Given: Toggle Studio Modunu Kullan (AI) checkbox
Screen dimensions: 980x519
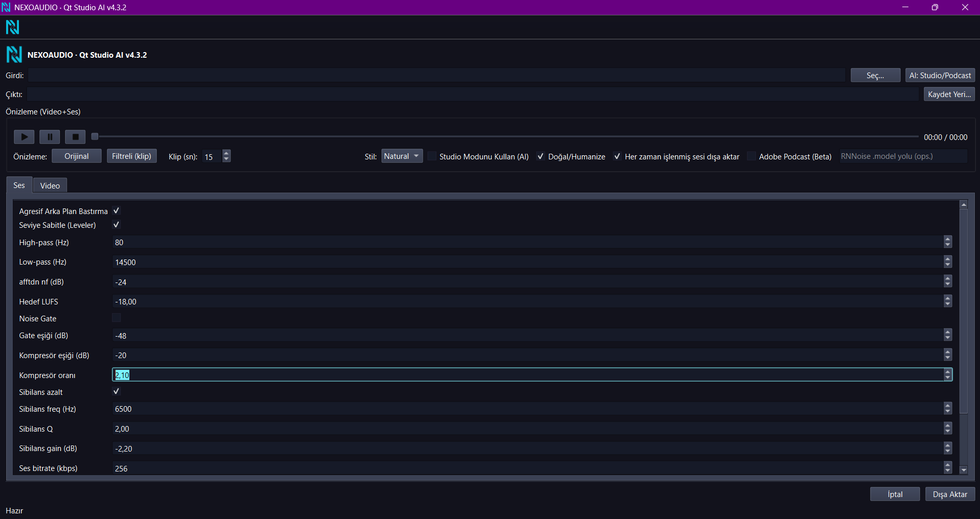Looking at the screenshot, I should [x=432, y=156].
